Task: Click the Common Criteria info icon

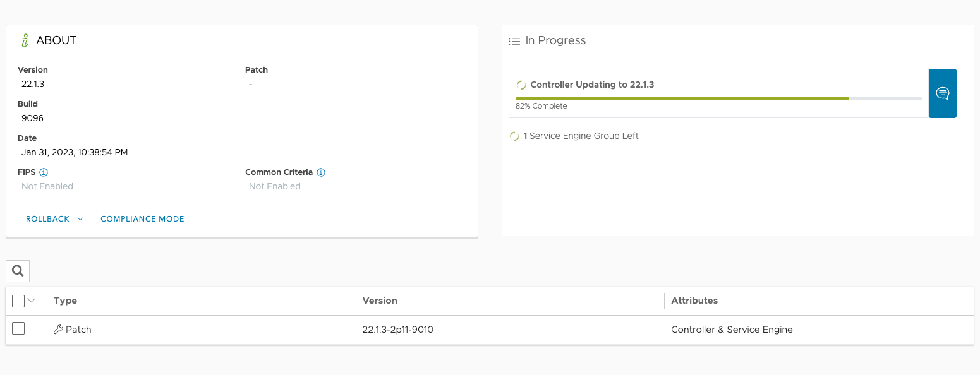Action: [x=322, y=172]
